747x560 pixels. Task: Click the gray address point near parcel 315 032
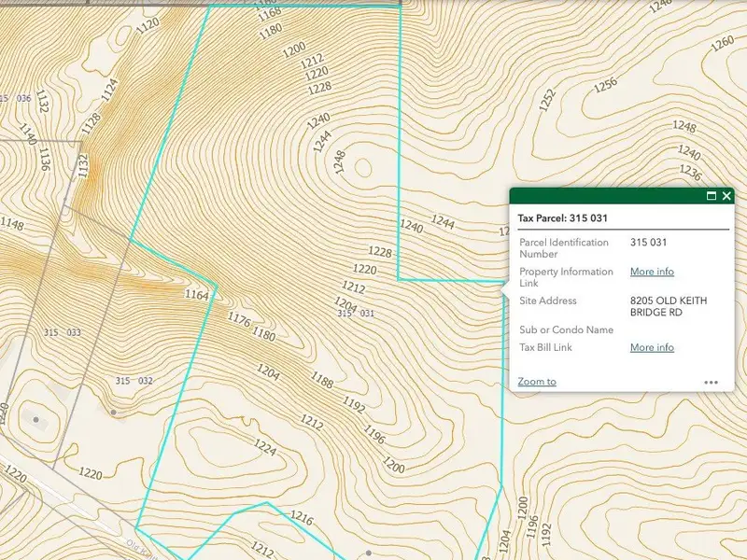tap(114, 412)
